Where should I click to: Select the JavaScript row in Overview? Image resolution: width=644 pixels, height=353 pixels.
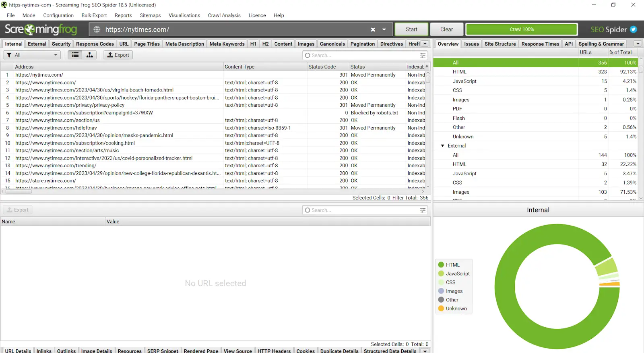click(536, 81)
